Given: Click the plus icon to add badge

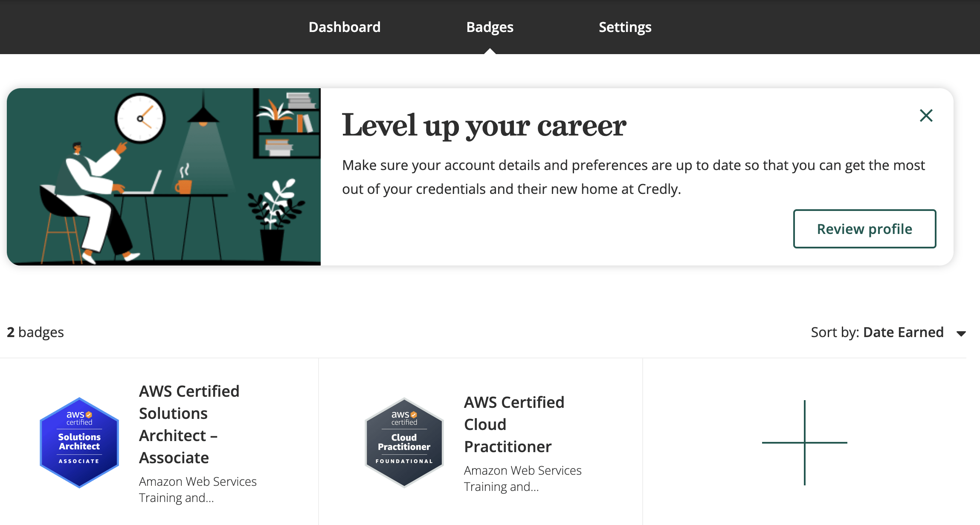Looking at the screenshot, I should click(804, 442).
